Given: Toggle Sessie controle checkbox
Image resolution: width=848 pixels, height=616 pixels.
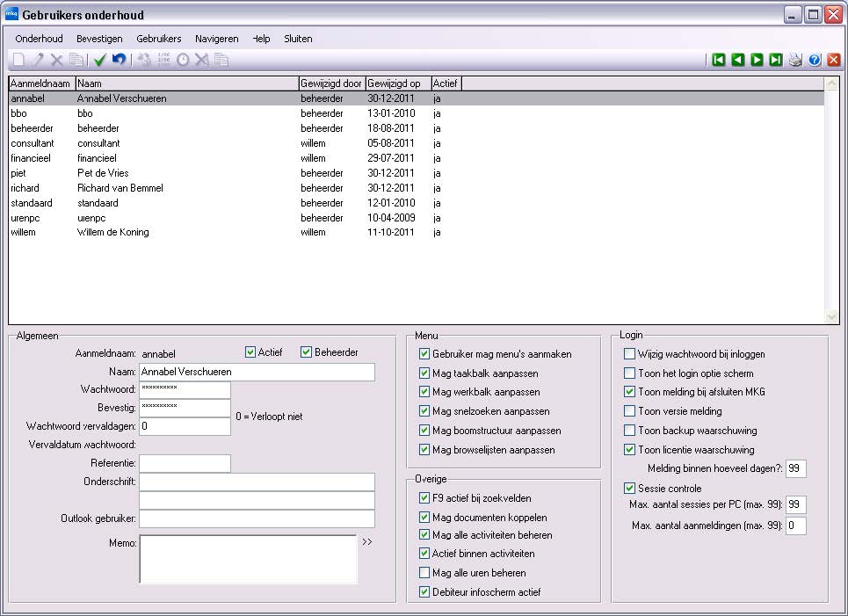Looking at the screenshot, I should click(x=629, y=488).
